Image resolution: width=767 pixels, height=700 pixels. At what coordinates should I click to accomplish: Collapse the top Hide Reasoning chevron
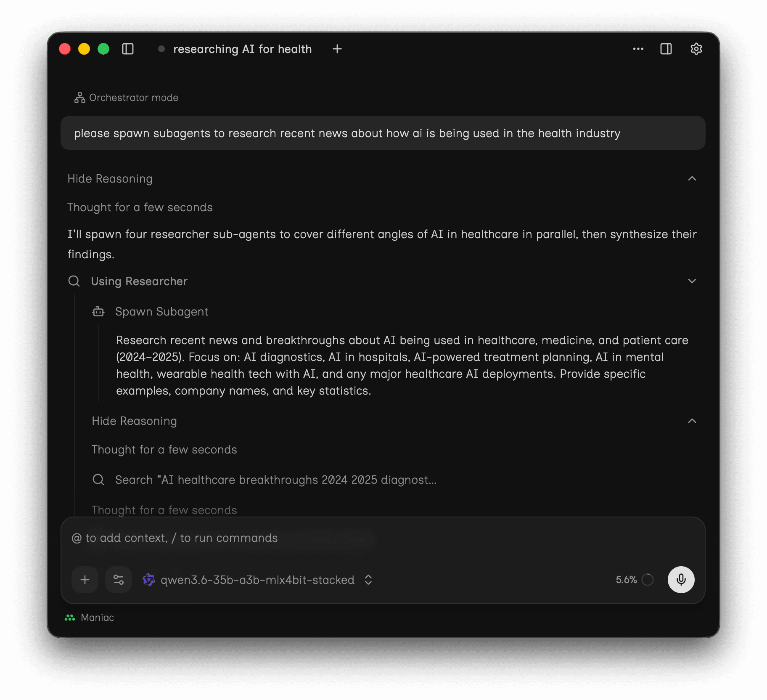click(692, 179)
